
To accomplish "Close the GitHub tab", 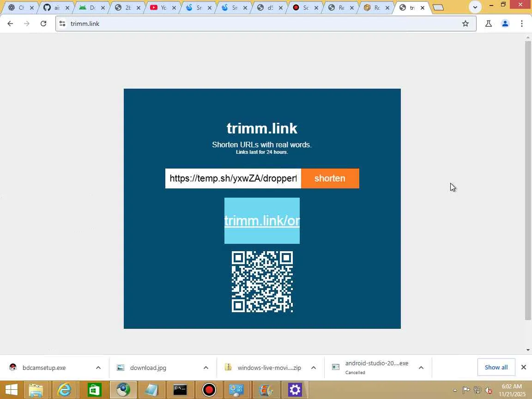I will (67, 7).
